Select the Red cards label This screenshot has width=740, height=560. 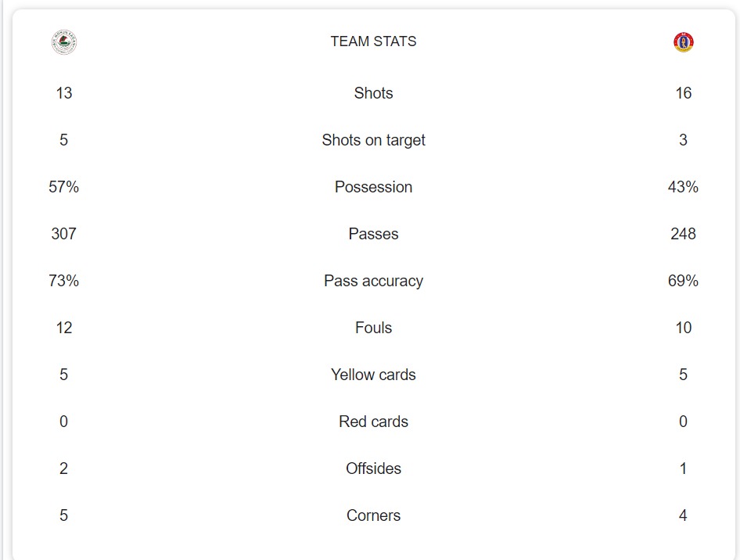coord(373,422)
